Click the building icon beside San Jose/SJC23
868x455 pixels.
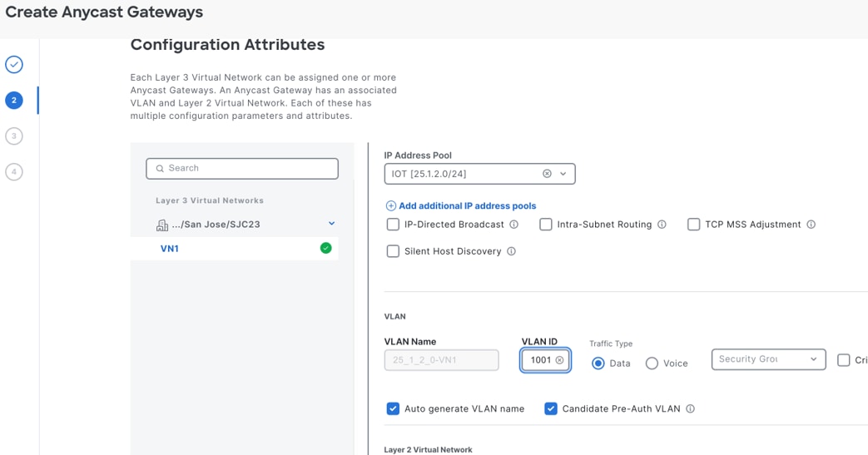tap(162, 225)
